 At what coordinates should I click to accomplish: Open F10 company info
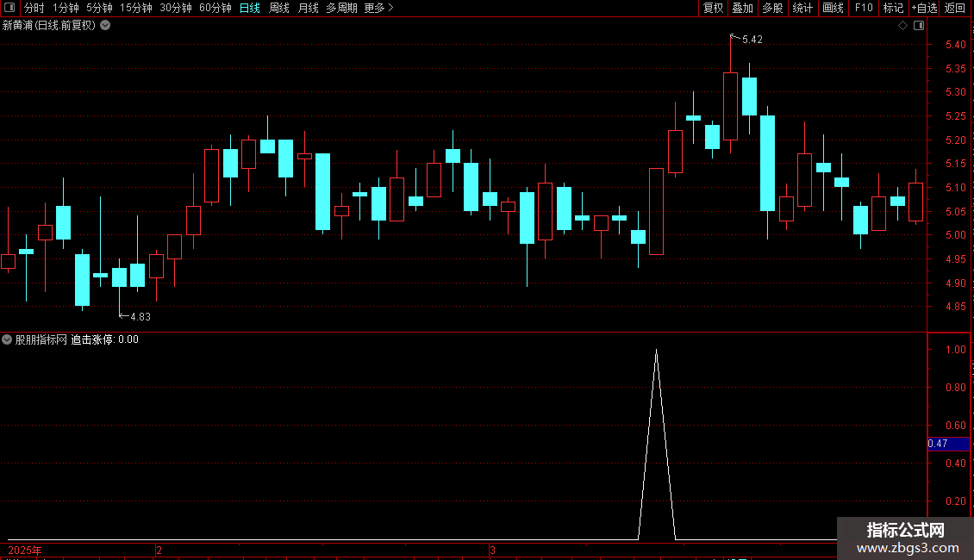pyautogui.click(x=864, y=8)
